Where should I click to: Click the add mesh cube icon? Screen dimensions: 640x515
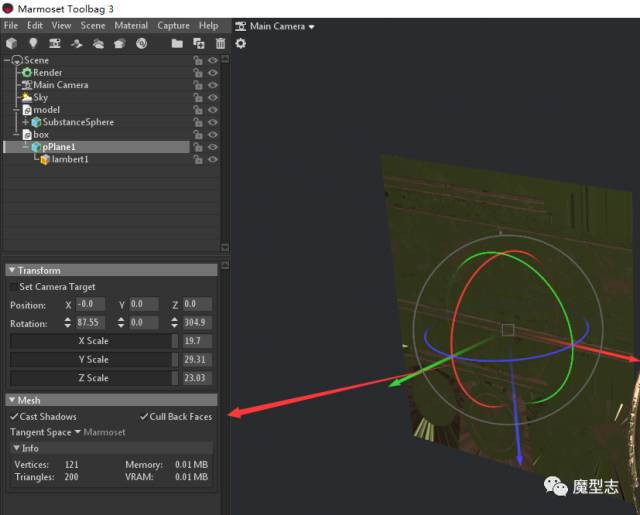pyautogui.click(x=12, y=43)
